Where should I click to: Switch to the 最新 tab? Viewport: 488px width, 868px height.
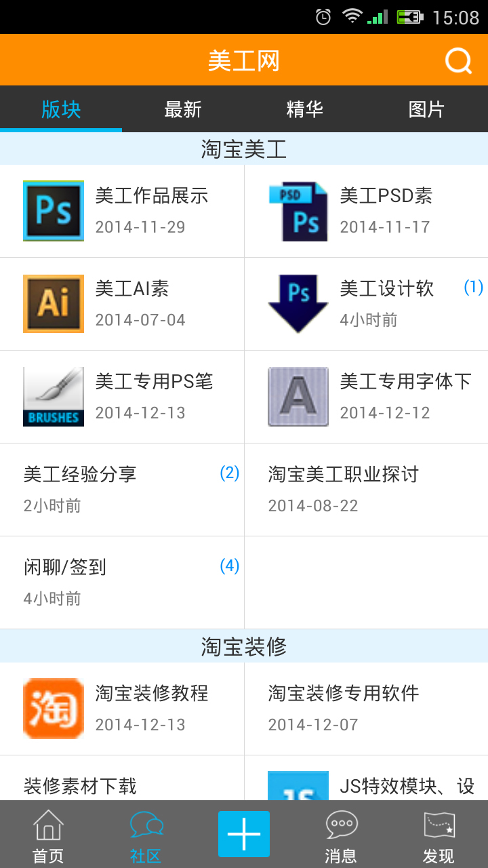(x=183, y=108)
